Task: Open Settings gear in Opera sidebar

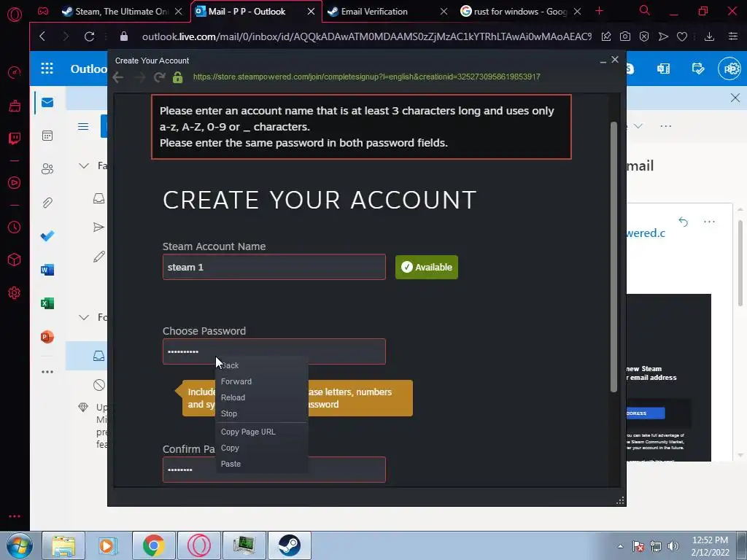Action: (15, 293)
